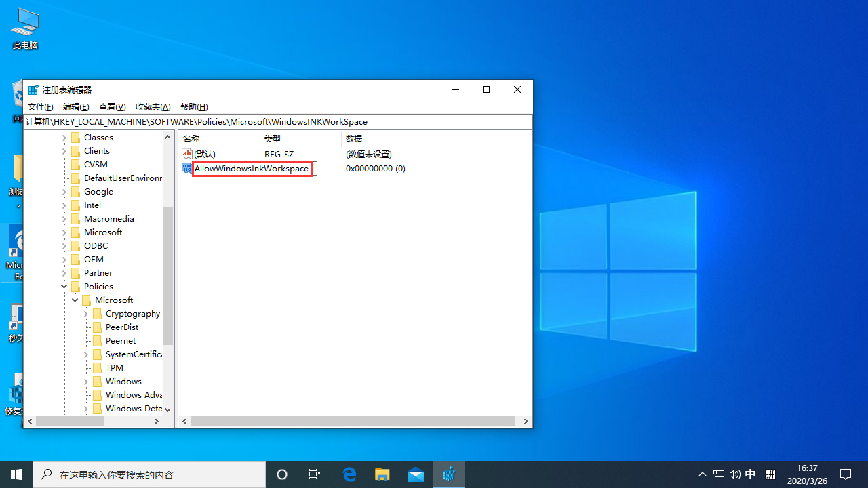The width and height of the screenshot is (868, 488).
Task: Click the tree view scroll-down arrow
Action: (167, 409)
